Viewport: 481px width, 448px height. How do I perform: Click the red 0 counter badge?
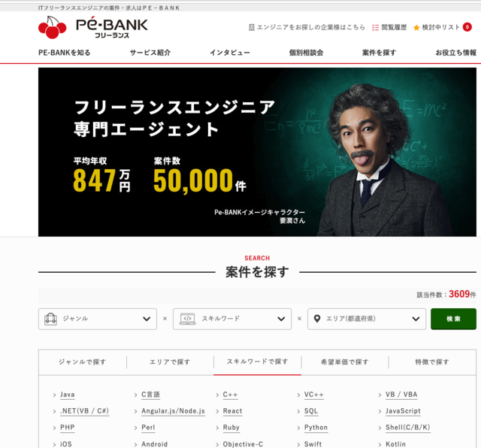[x=467, y=27]
